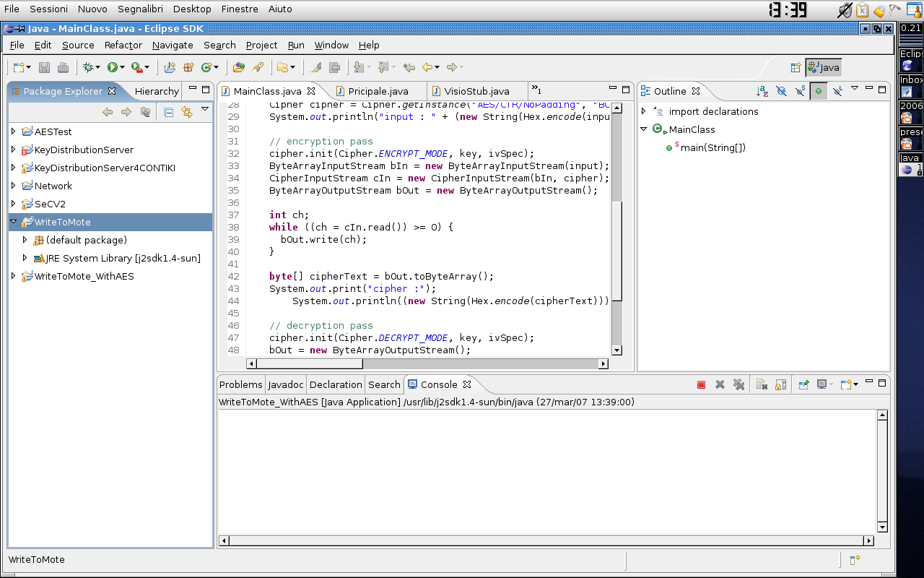Screen dimensions: 924x578
Task: Switch to Pricipale.java editor tab
Action: click(x=378, y=91)
